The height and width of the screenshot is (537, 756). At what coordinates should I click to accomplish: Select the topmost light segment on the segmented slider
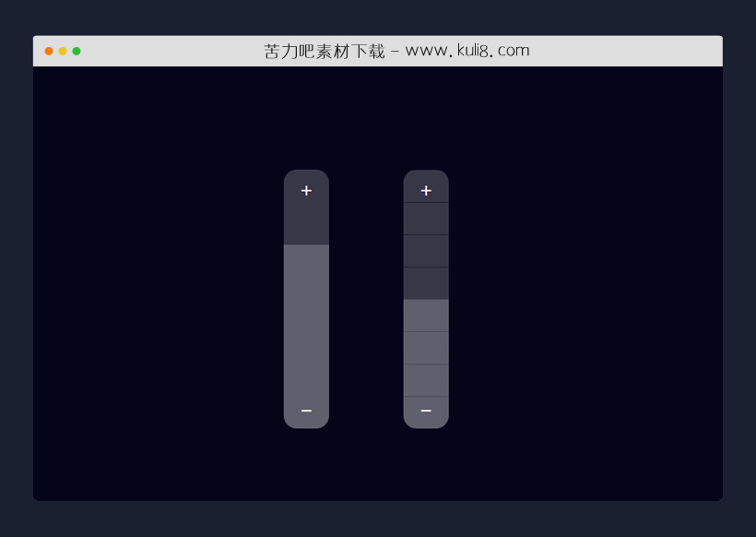click(x=426, y=316)
